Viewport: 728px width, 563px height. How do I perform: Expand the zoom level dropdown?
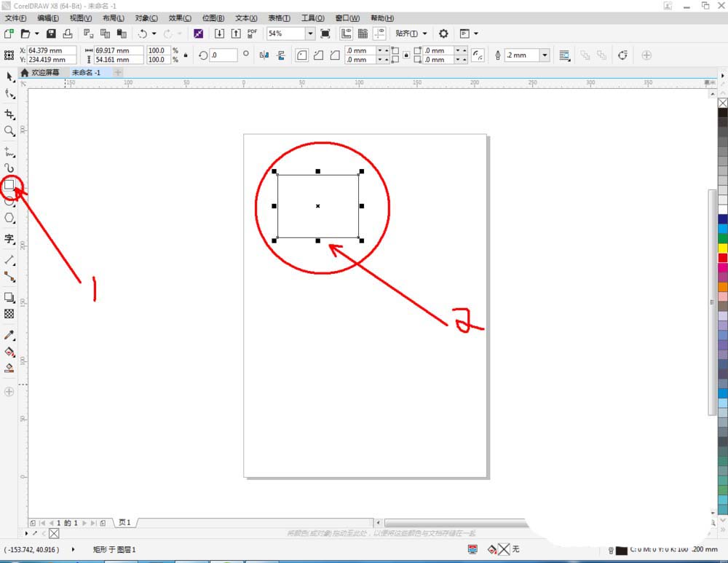(x=310, y=34)
